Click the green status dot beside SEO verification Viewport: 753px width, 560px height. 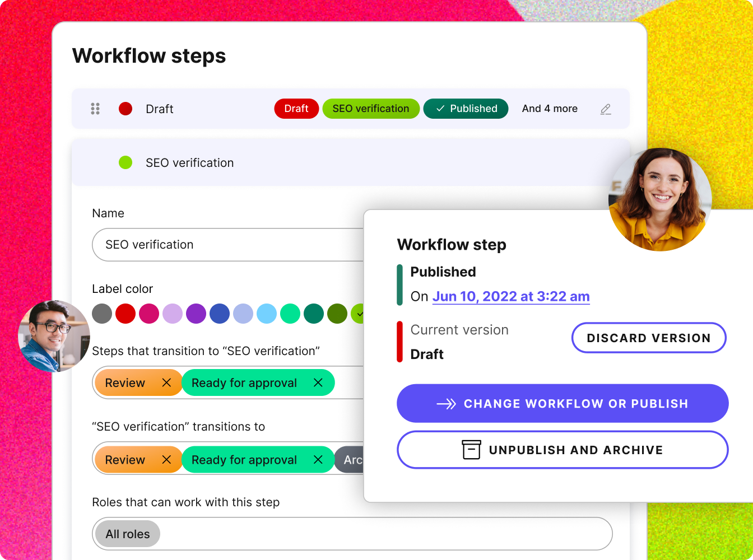coord(125,163)
